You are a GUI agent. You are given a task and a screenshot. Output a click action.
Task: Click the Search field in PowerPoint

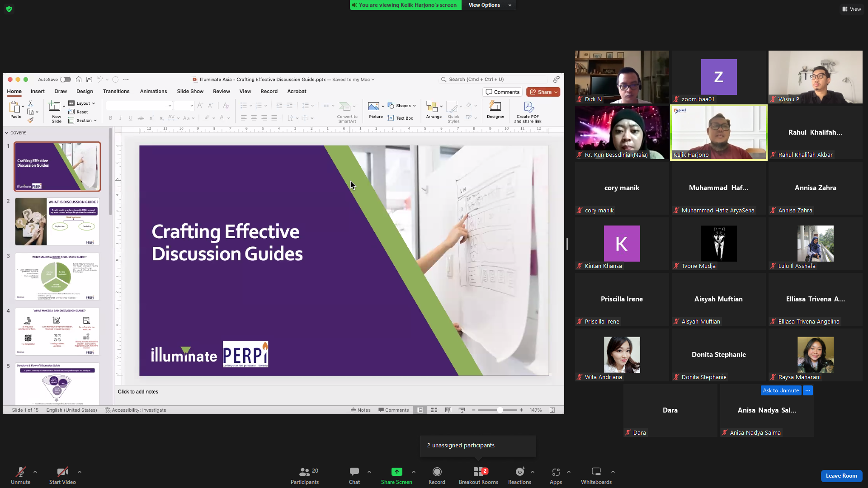click(x=493, y=80)
